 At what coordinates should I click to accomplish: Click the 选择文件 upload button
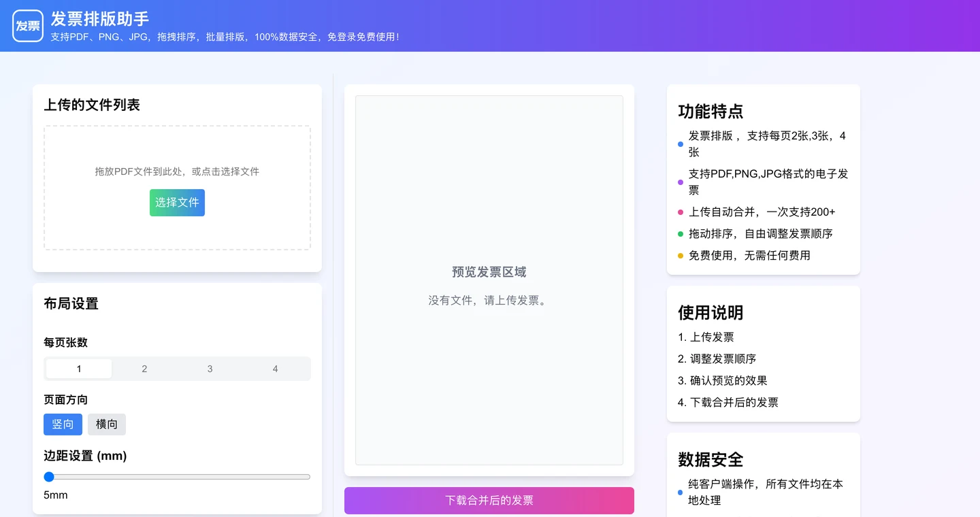177,202
